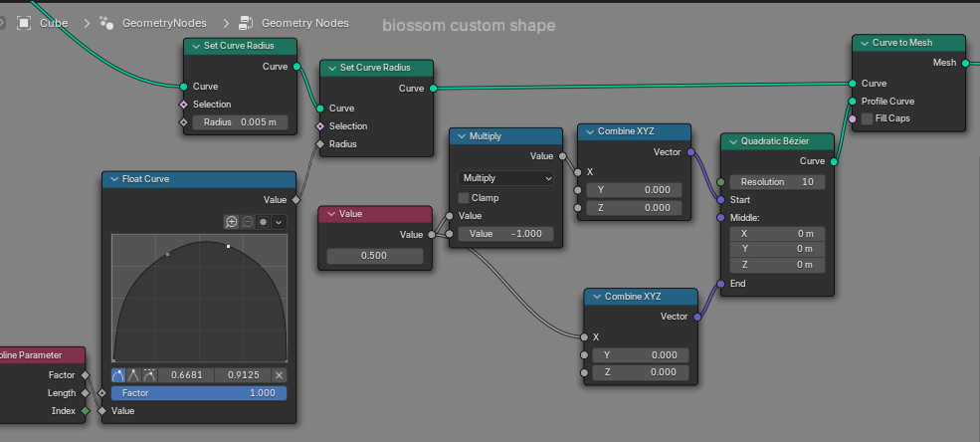The image size is (980, 442).
Task: Open the Float Curve tools dropdown arrow
Action: click(x=279, y=221)
